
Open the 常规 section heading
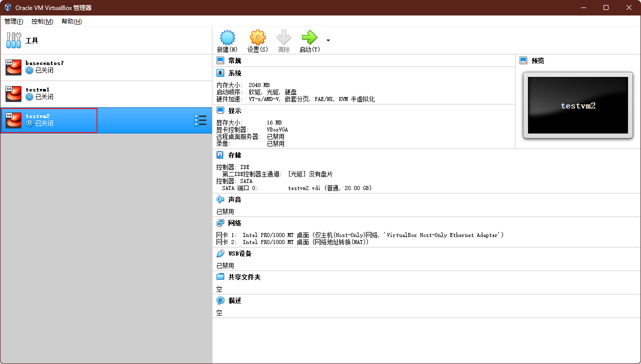pyautogui.click(x=234, y=60)
